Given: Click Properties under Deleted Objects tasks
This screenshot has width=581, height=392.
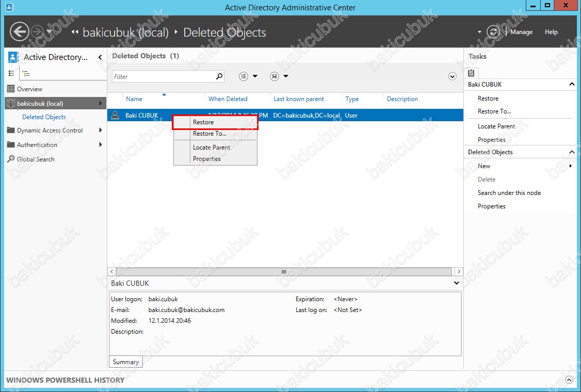Looking at the screenshot, I should pyautogui.click(x=491, y=206).
